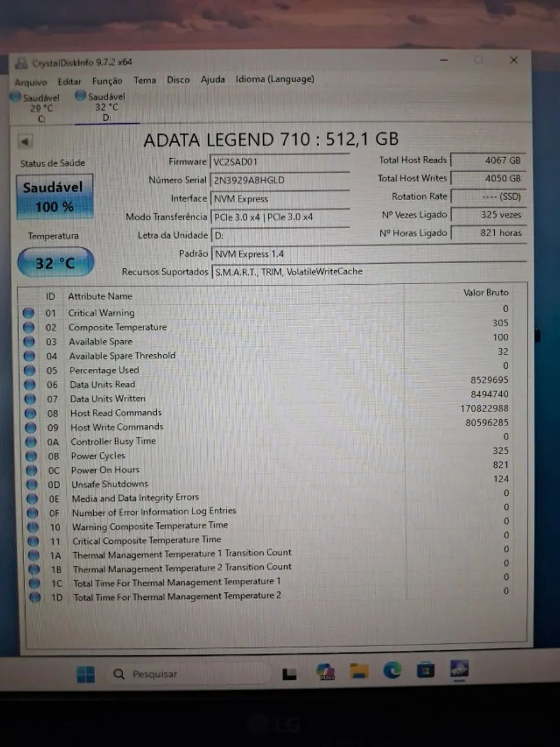Click the 821 horas power-on hours value
The image size is (560, 747).
click(x=489, y=232)
